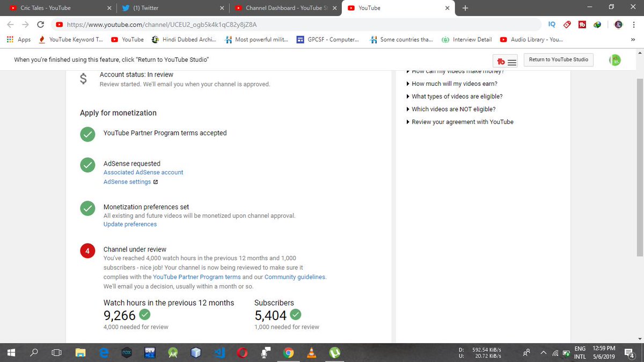Expand 'Which videos are NOT eligible?'
Screen dimensions: 644x362
(x=451, y=109)
